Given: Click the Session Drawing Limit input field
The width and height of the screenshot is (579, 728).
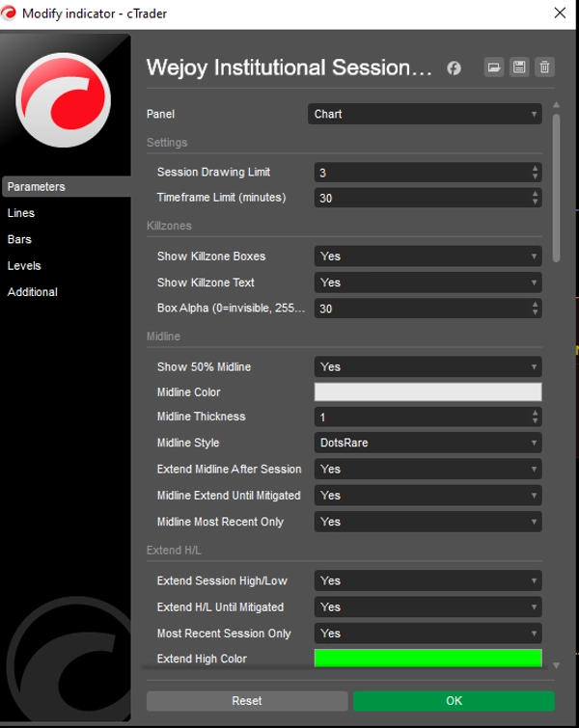Looking at the screenshot, I should click(420, 173).
